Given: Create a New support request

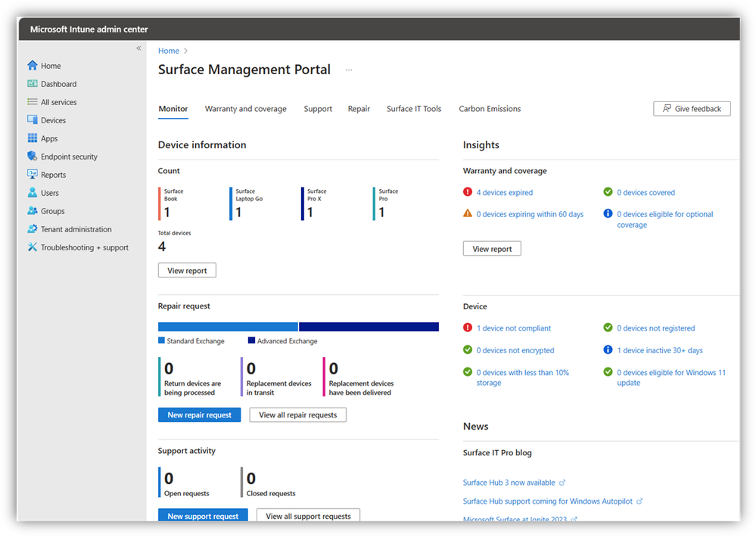Looking at the screenshot, I should (x=203, y=515).
